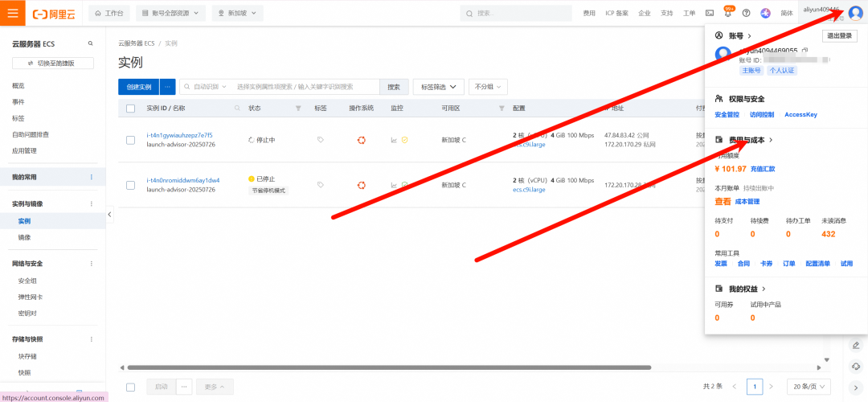Click the 搜索 button beside instance filter
Image resolution: width=868 pixels, height=402 pixels.
pyautogui.click(x=394, y=87)
